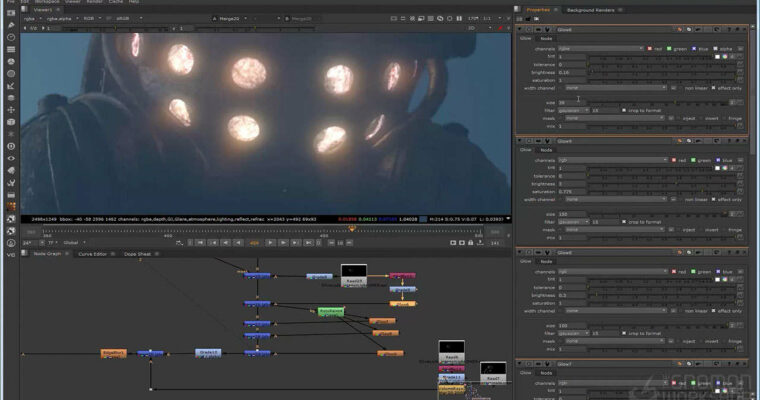The image size is (760, 400).
Task: Open the VD plugin menu in left toolbar
Action: pyautogui.click(x=11, y=254)
